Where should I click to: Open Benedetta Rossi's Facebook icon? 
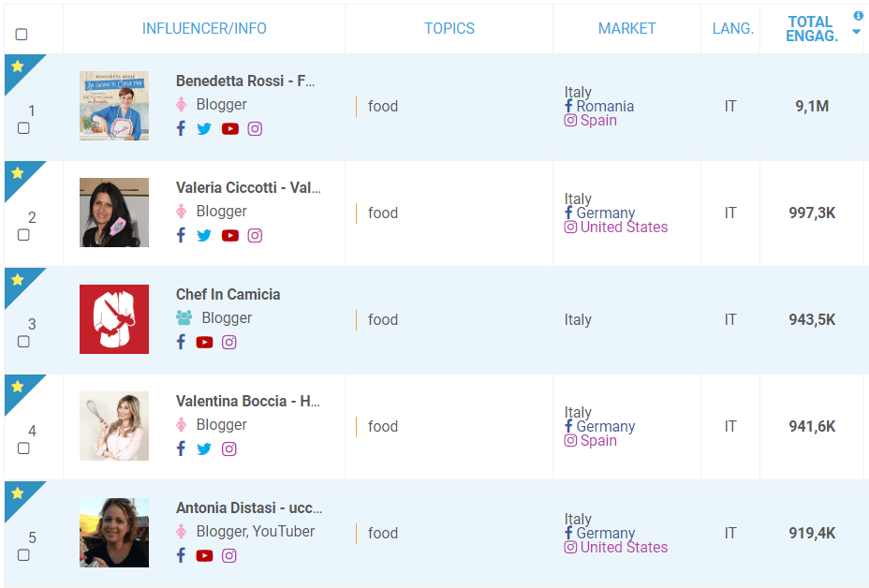pyautogui.click(x=181, y=128)
